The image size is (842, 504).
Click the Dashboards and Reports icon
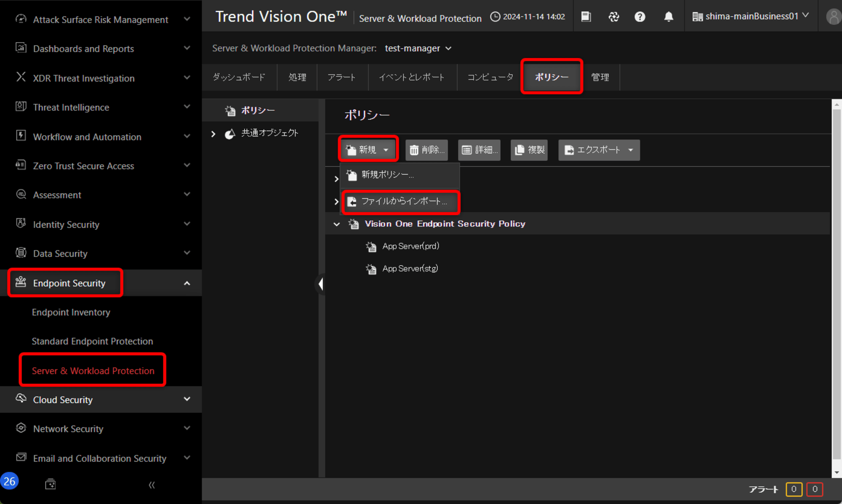21,48
